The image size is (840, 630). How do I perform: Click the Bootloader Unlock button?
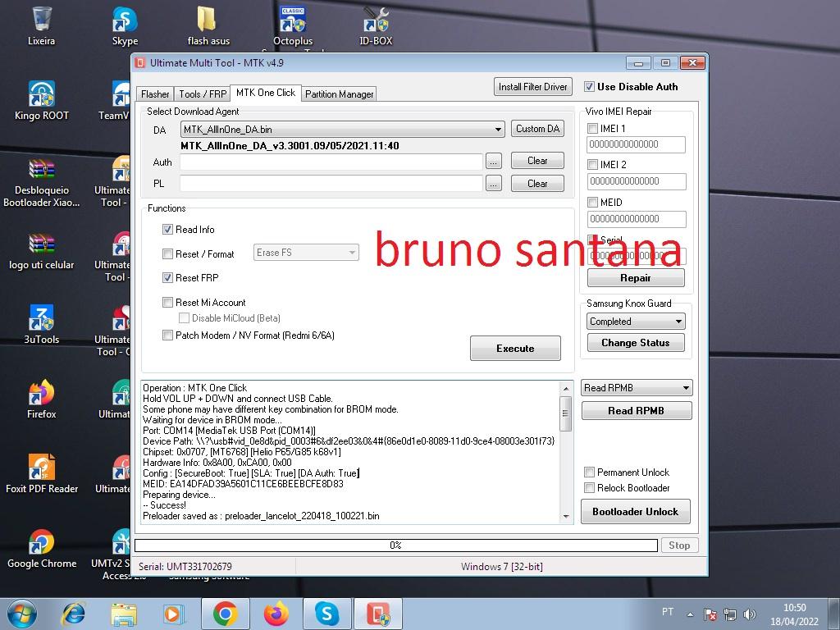coord(636,512)
